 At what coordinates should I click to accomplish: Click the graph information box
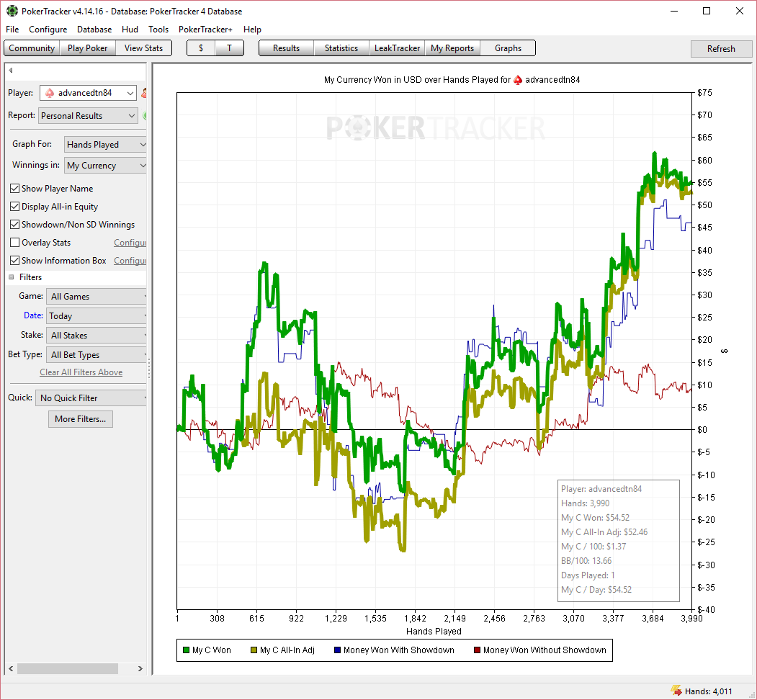click(619, 541)
